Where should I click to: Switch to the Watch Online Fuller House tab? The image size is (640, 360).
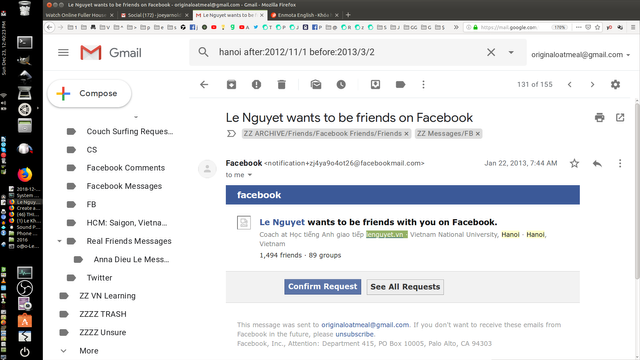80,15
